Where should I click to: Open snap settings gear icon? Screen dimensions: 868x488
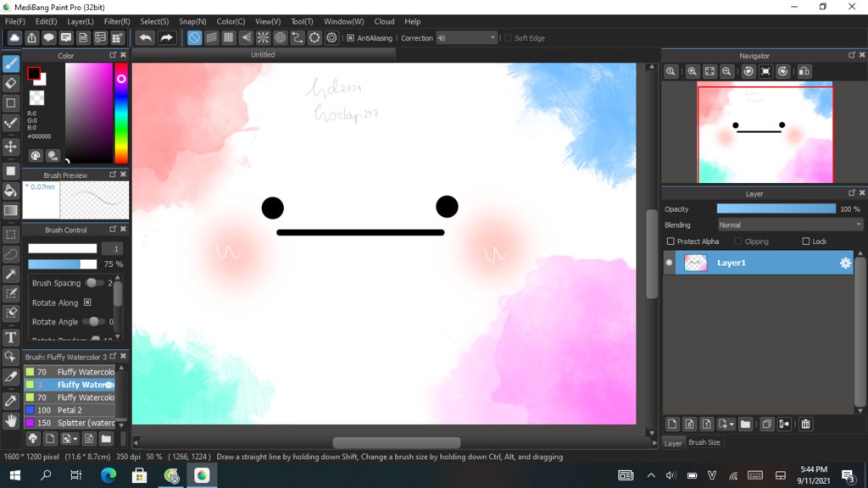click(331, 37)
